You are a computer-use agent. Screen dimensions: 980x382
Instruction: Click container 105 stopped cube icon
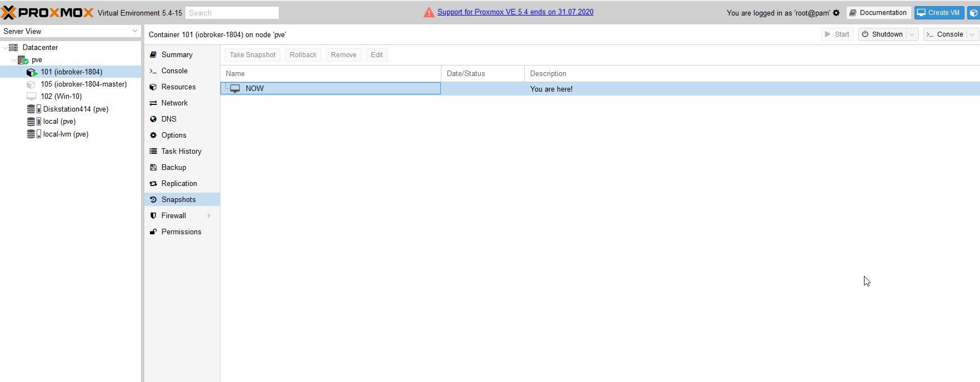click(x=31, y=84)
